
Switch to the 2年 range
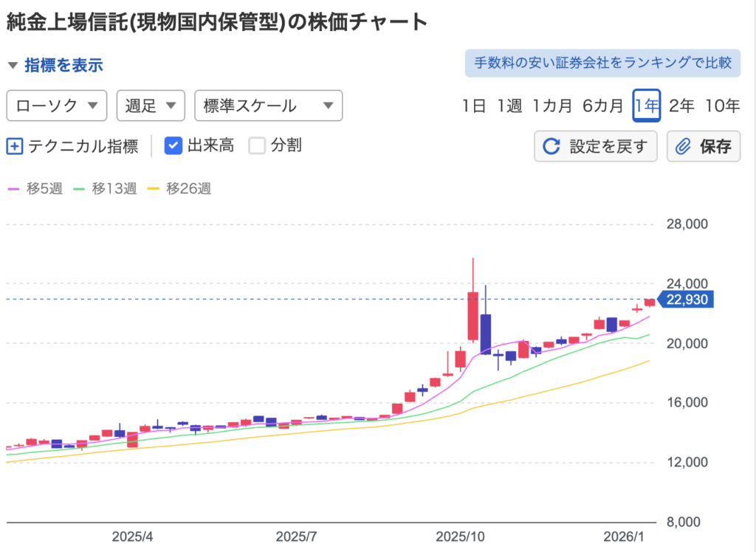(681, 106)
